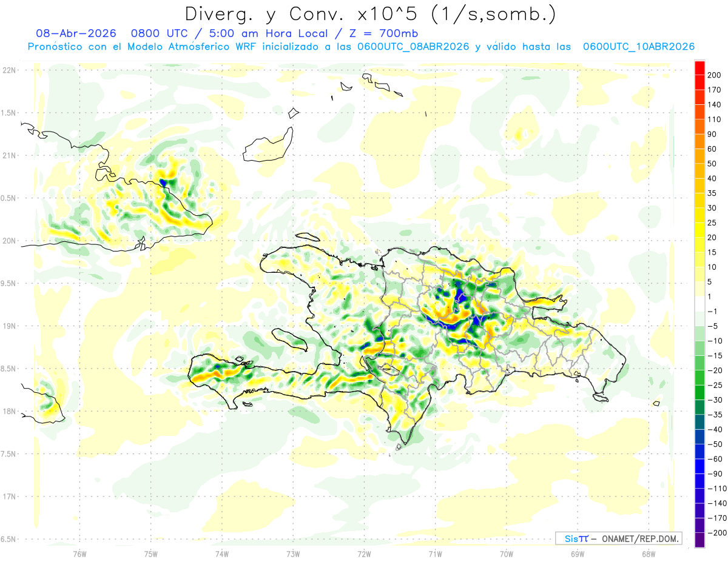
Task: Click the SisTT ONAMET/REP.DOM. logo box
Action: coord(618,538)
